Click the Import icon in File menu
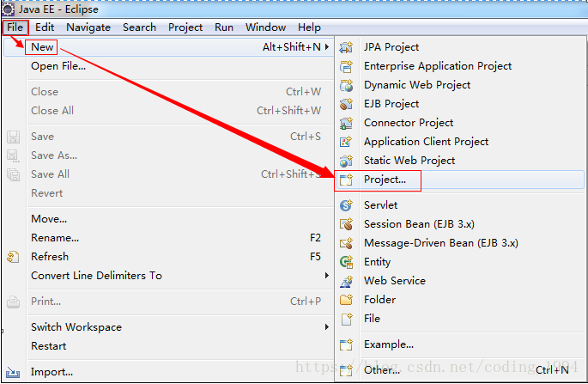 tap(13, 372)
